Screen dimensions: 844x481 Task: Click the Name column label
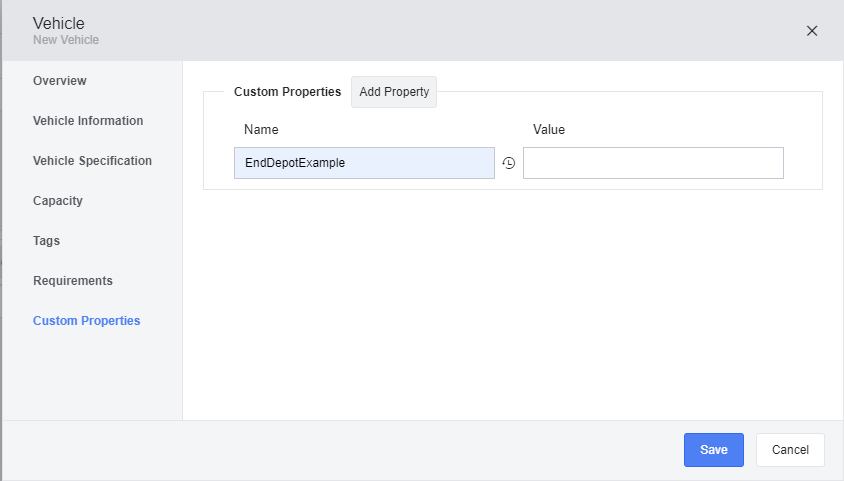[x=261, y=130]
